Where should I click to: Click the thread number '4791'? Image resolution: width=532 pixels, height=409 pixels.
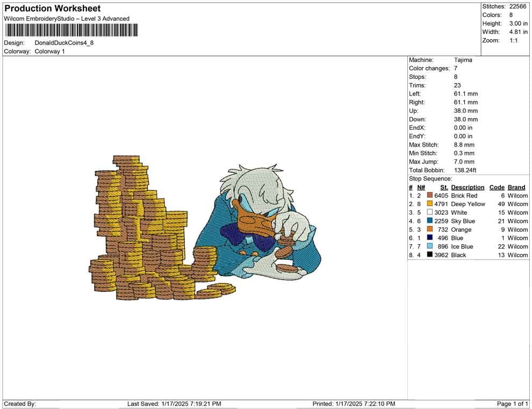[x=441, y=204]
